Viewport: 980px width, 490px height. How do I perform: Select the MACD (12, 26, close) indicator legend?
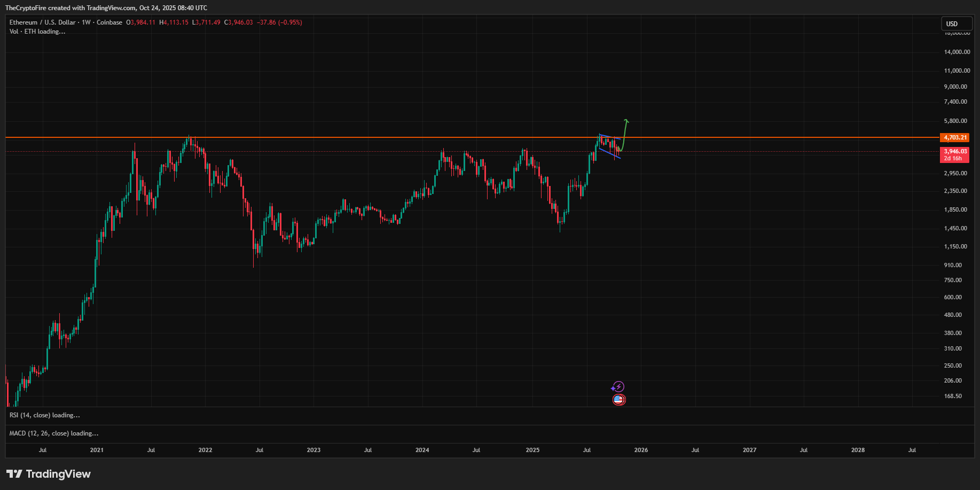click(54, 433)
